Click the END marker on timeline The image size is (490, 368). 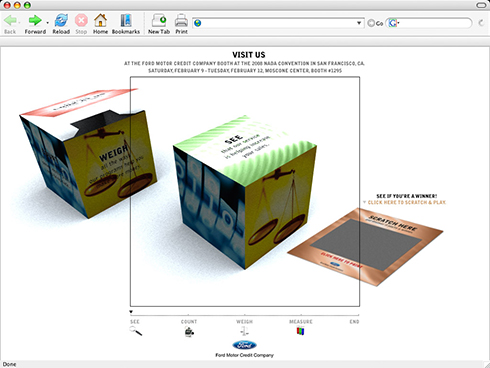coord(354,322)
